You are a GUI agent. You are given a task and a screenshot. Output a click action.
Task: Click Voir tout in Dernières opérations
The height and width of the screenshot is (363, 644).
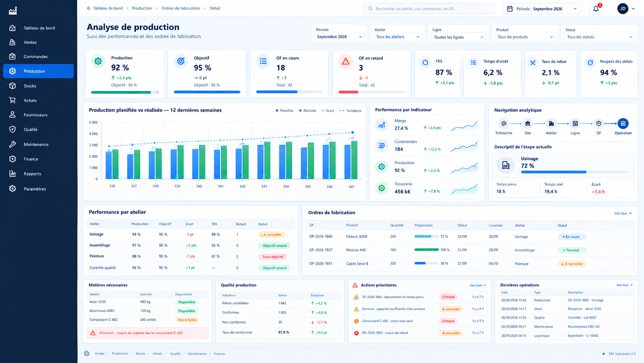624,285
